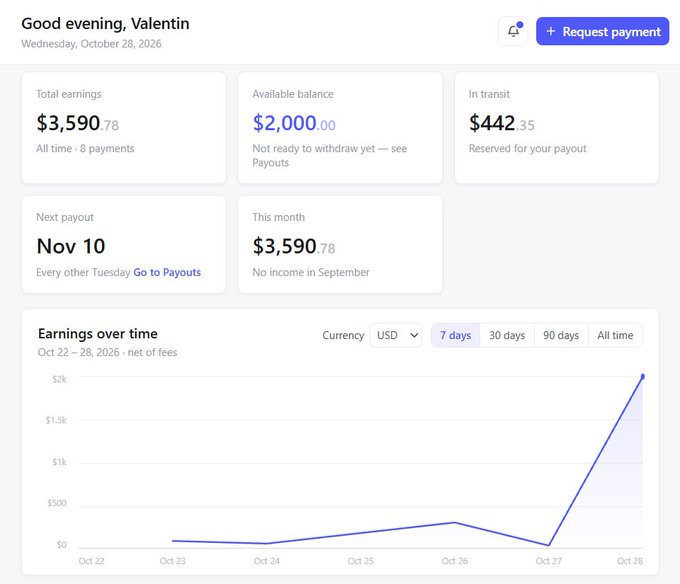The image size is (680, 584).
Task: Click the Oct 26 axis label
Action: (454, 561)
